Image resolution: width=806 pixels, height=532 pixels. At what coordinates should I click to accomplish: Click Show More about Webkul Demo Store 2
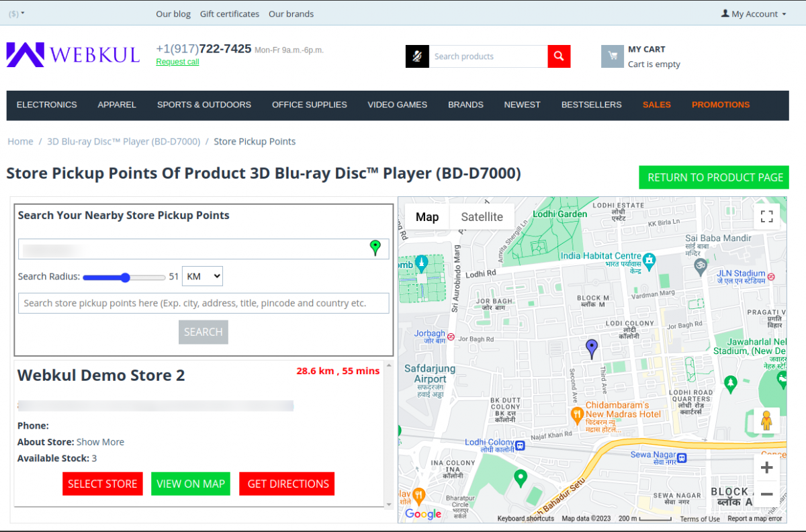[x=100, y=441]
